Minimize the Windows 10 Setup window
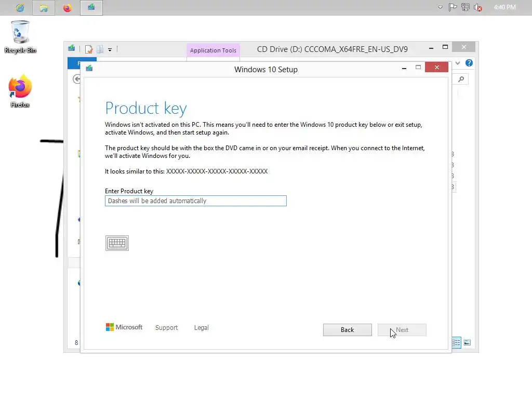The width and height of the screenshot is (532, 399). [x=404, y=68]
